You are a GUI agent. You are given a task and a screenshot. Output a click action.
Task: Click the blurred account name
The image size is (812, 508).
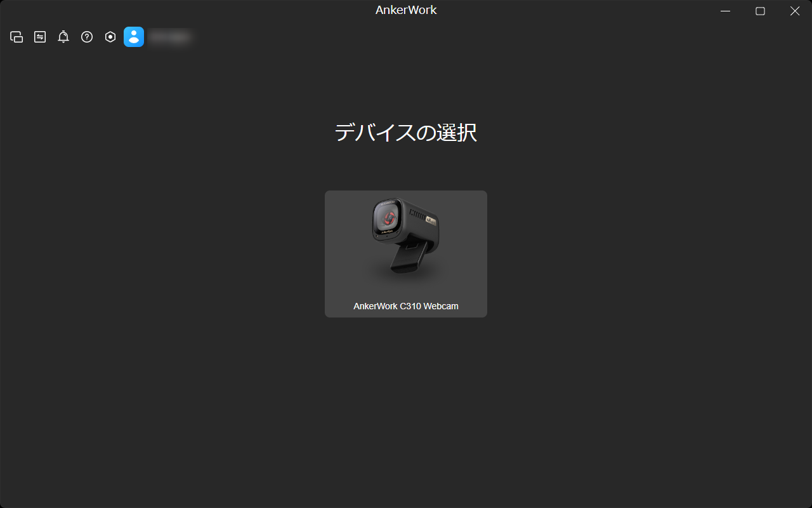pos(170,37)
